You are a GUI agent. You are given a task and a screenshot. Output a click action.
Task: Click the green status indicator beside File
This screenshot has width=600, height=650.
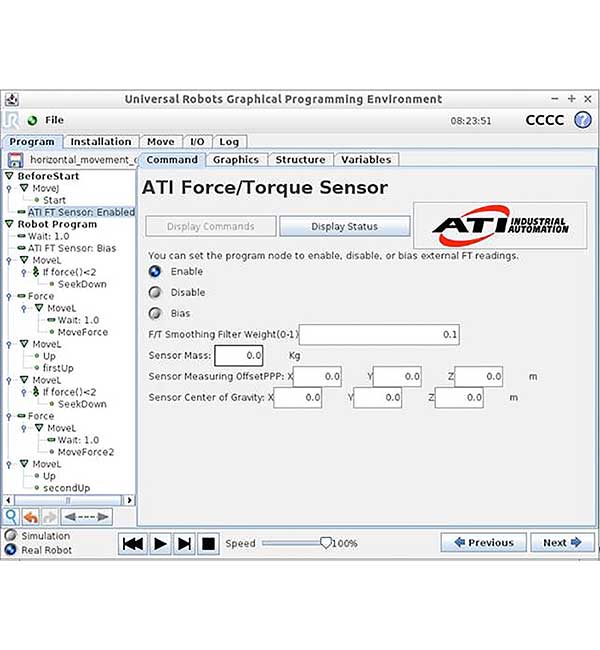tap(32, 121)
